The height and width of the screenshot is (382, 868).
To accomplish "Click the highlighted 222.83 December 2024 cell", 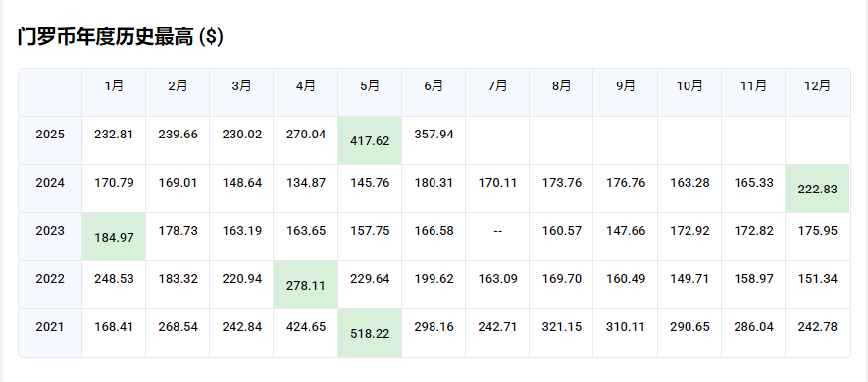I will 817,190.
